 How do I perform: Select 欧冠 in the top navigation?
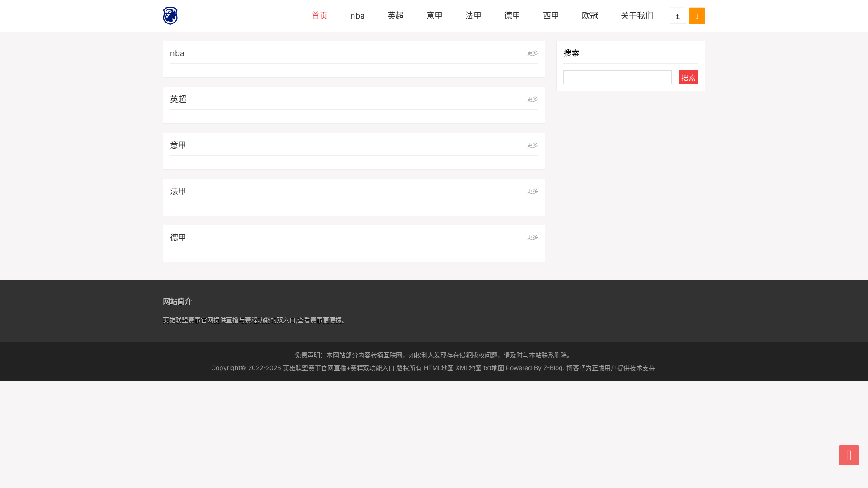coord(590,16)
